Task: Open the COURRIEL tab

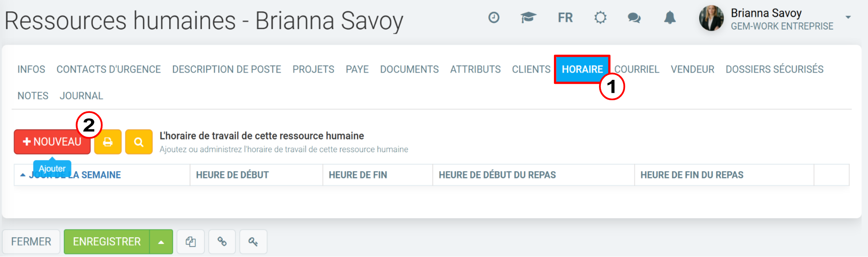Action: click(x=637, y=69)
